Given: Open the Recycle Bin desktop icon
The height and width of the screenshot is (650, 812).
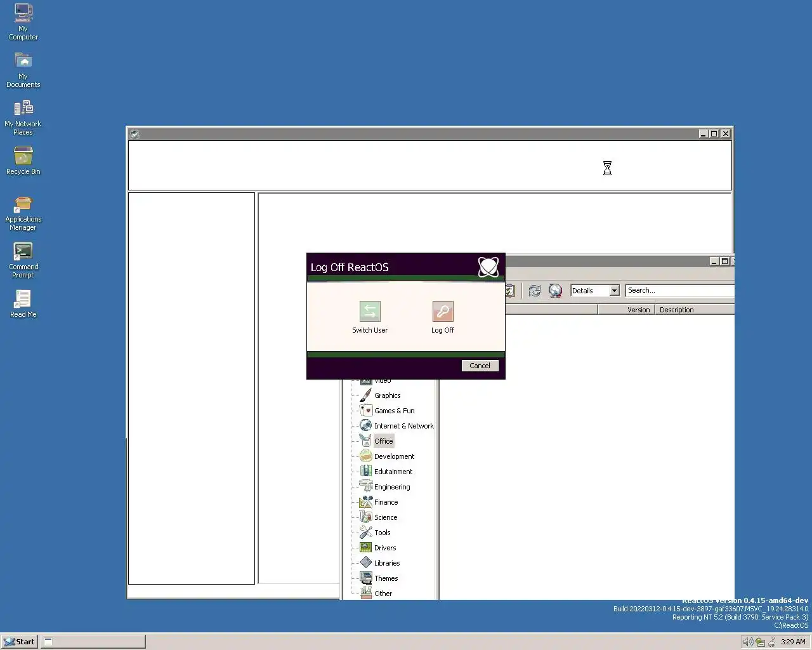Looking at the screenshot, I should pos(23,161).
